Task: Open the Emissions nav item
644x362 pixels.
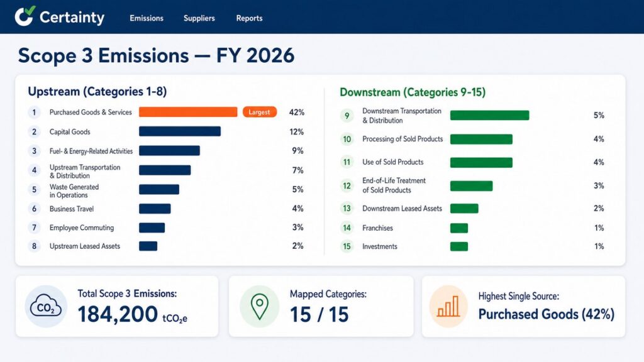Action: pyautogui.click(x=147, y=18)
